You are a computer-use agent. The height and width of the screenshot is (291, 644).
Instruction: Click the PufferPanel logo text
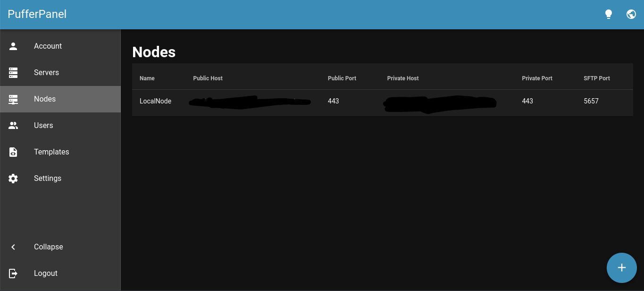pos(36,14)
